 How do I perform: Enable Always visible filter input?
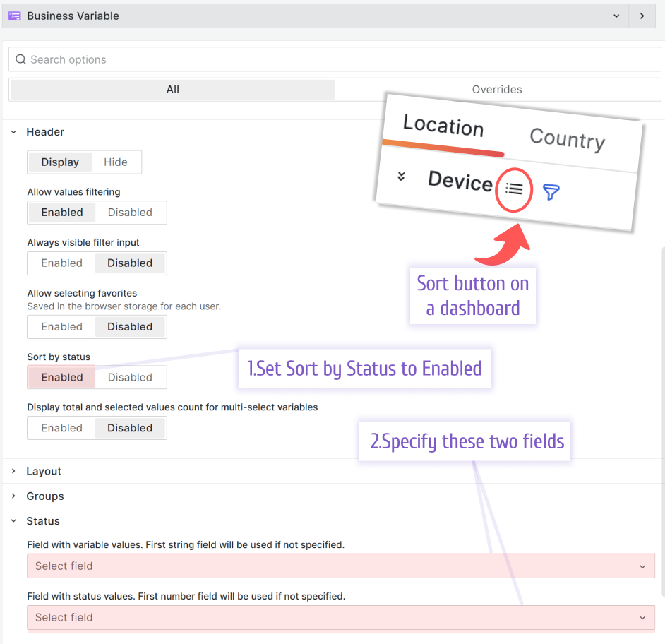point(61,263)
